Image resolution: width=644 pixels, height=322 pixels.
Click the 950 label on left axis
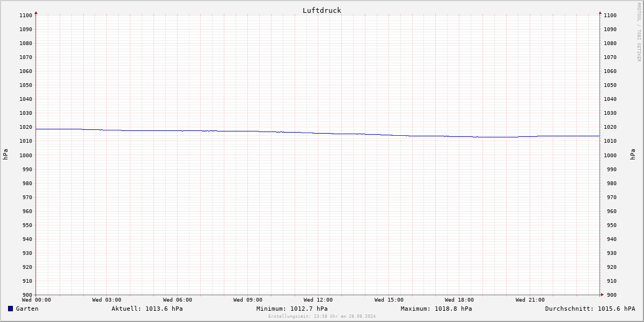(27, 225)
